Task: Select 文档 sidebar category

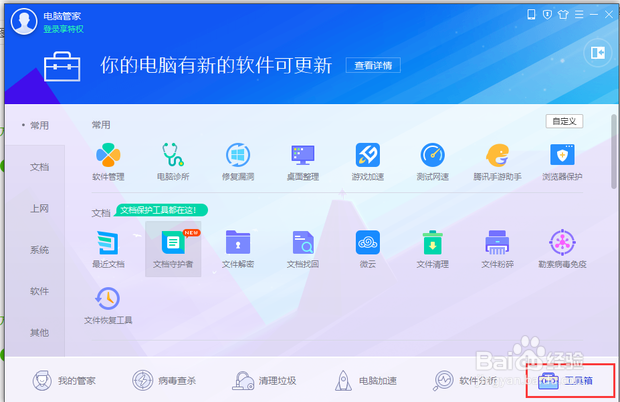Action: coord(40,167)
